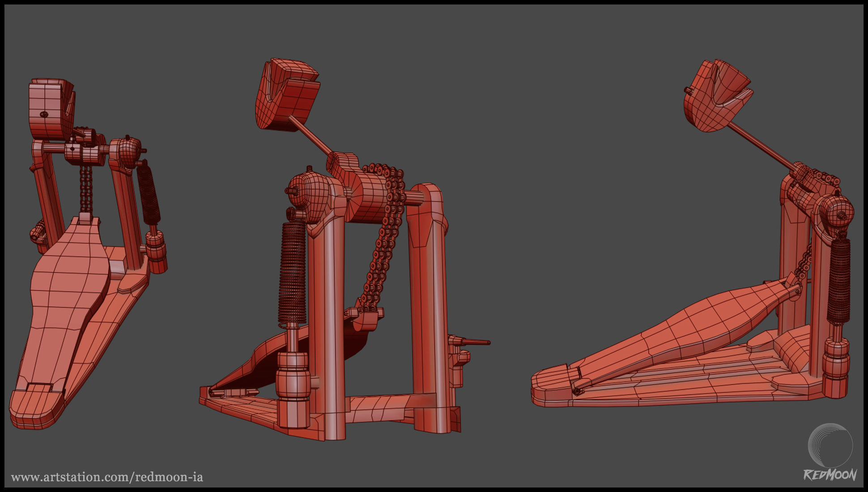Click the beater rod of the middle pedal
This screenshot has height=492, width=868.
point(311,135)
